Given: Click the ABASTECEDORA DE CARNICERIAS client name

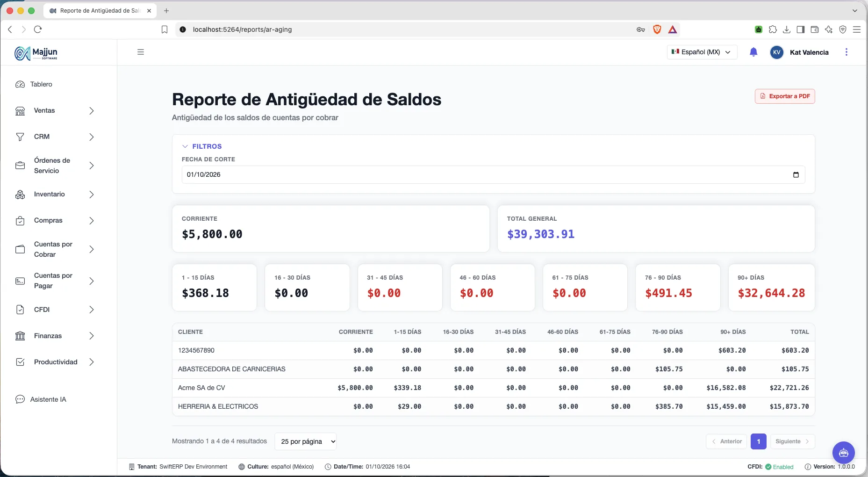Looking at the screenshot, I should click(x=231, y=369).
